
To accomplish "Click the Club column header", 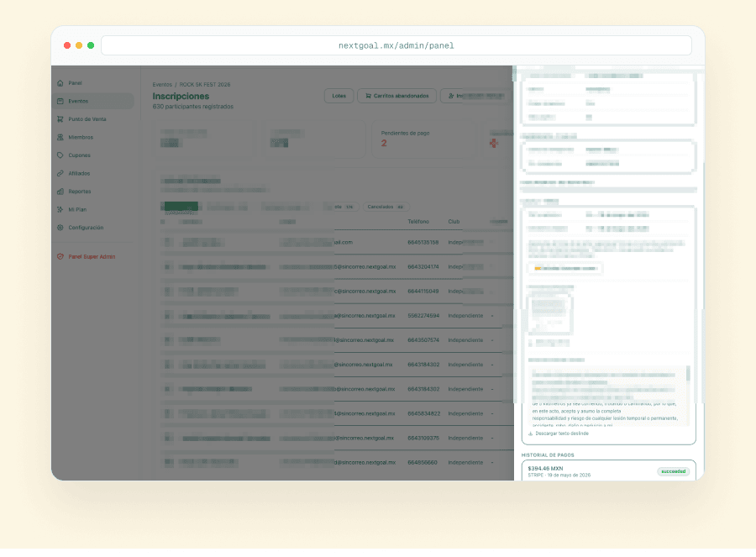I will tap(454, 222).
